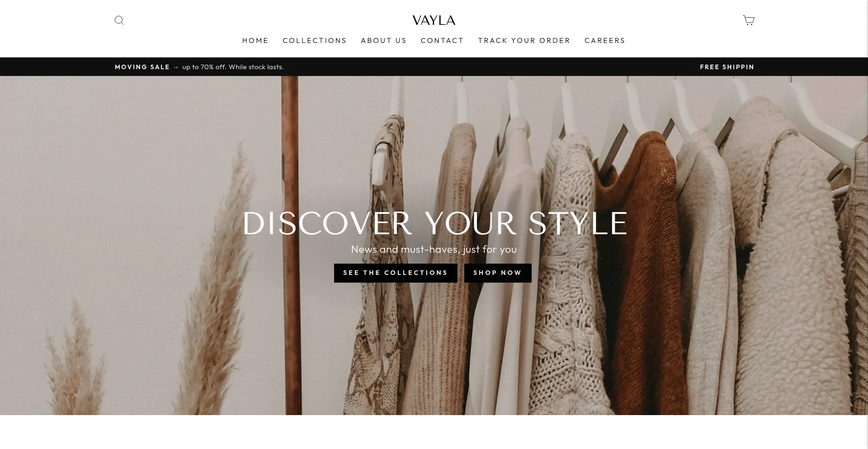The height and width of the screenshot is (449, 868).
Task: Click See the Collections button
Action: pyautogui.click(x=396, y=273)
